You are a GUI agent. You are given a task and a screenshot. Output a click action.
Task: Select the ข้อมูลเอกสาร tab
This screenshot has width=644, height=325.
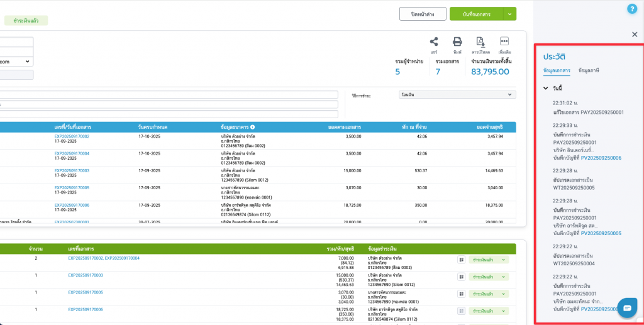pyautogui.click(x=557, y=70)
